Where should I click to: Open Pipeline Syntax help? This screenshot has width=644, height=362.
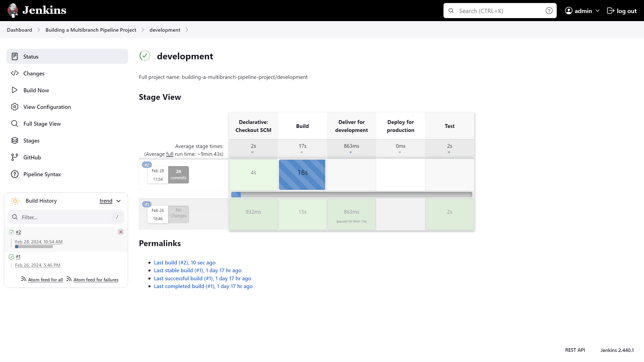click(42, 174)
